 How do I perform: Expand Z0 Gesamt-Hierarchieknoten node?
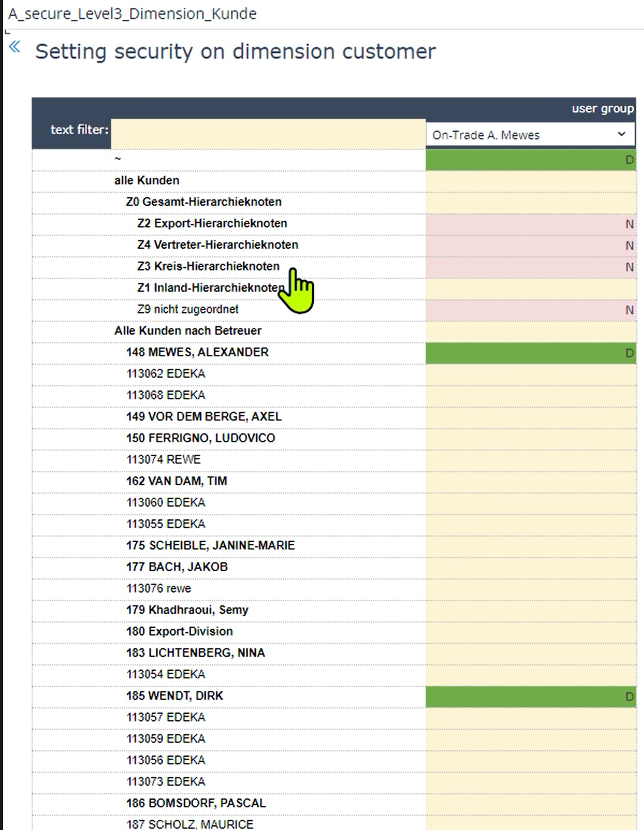click(203, 202)
